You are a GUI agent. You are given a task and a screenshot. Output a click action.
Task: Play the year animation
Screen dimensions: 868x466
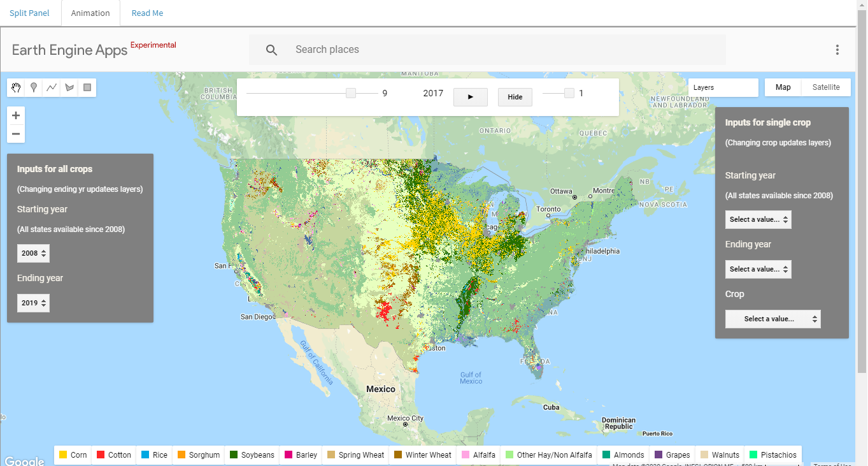[x=471, y=97]
